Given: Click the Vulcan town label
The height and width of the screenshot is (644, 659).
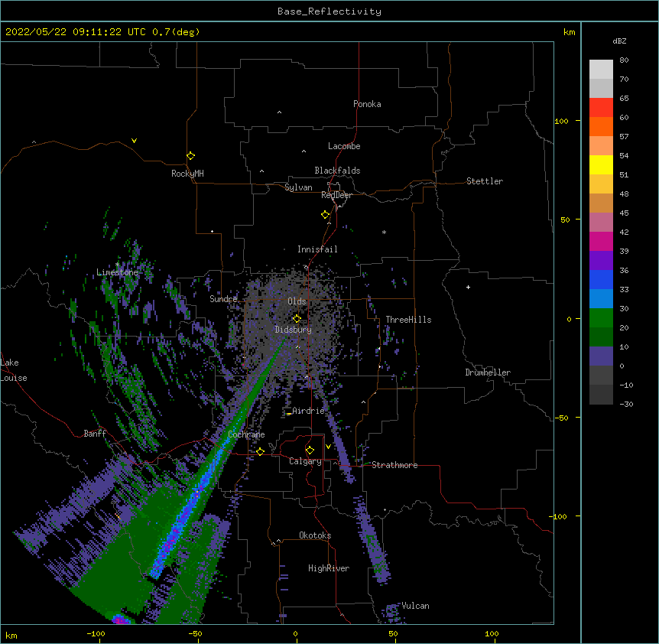Looking at the screenshot, I should [415, 606].
